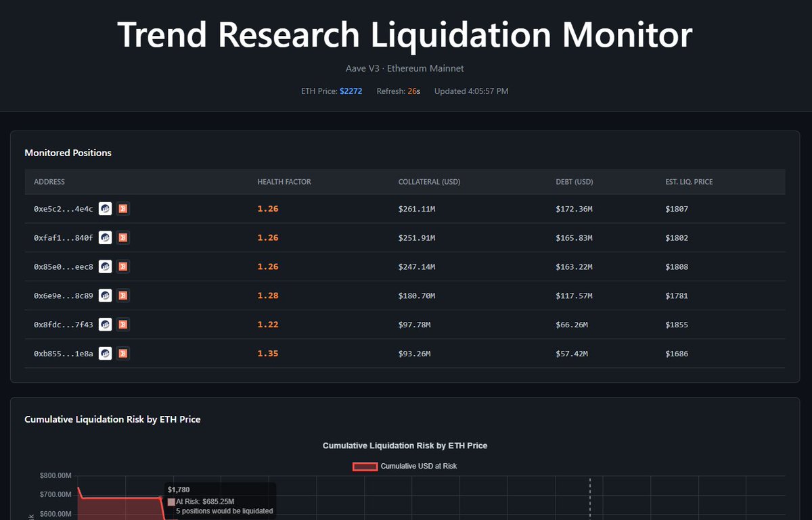Viewport: 812px width, 520px height.
Task: Click the ADDRESS column header
Action: [49, 182]
